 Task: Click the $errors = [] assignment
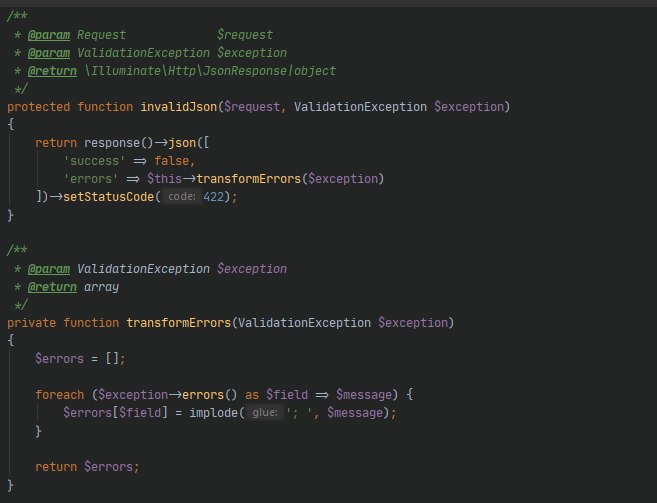(x=80, y=359)
